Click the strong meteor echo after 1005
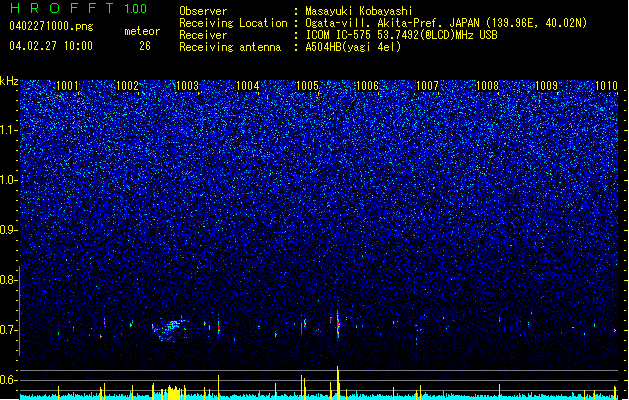 pos(338,323)
